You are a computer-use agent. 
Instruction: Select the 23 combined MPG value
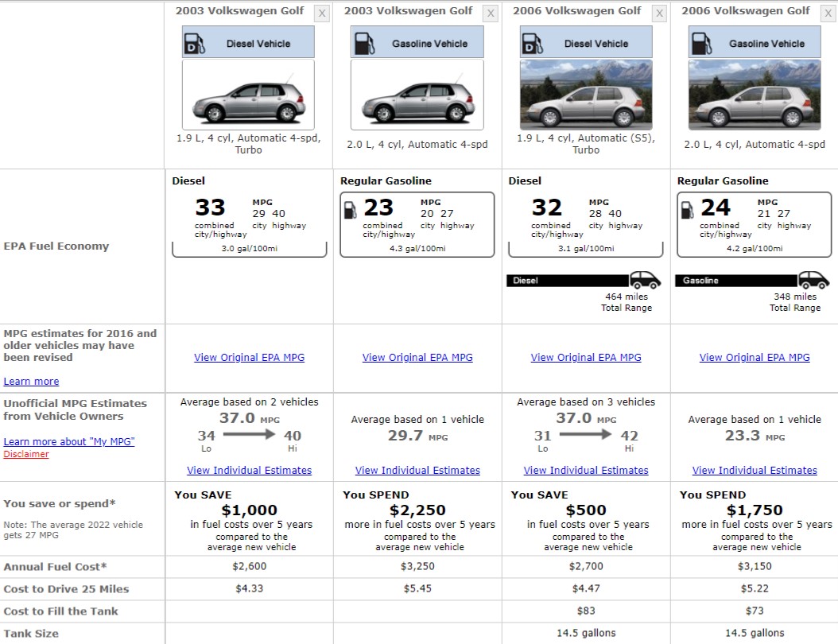click(378, 208)
